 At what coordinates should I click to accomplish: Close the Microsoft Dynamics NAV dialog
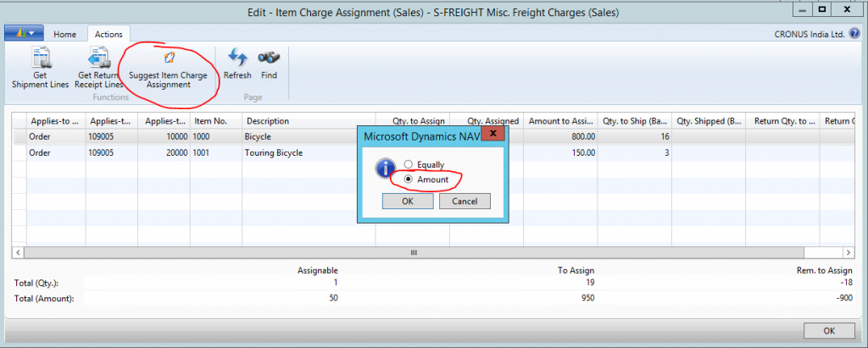click(x=495, y=134)
